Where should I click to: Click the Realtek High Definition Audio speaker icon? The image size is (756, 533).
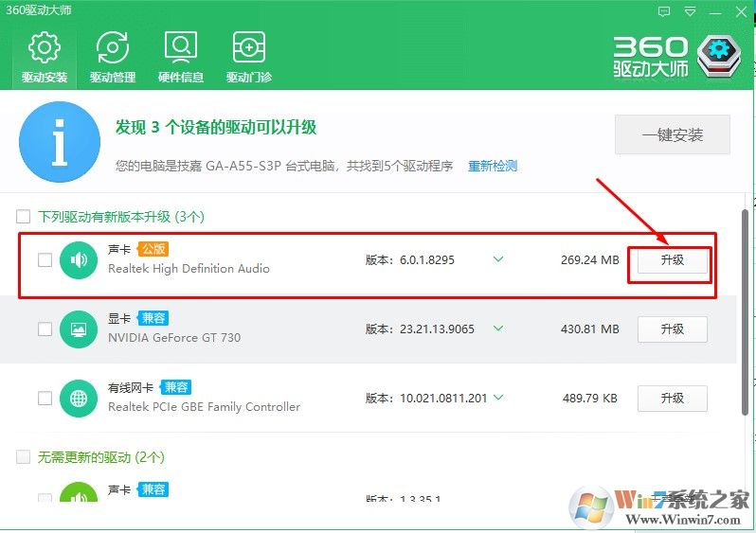(79, 260)
